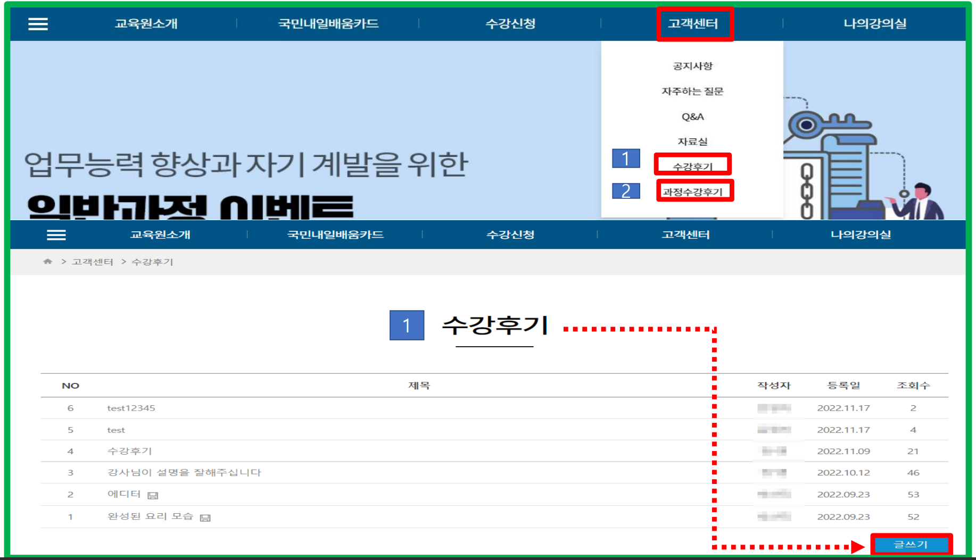
Task: Open the post titled test12345
Action: pos(131,408)
